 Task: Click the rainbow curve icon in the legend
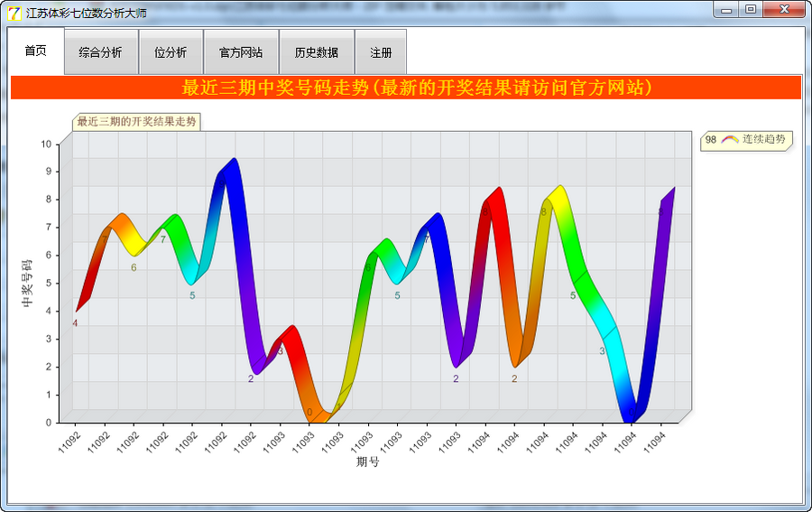[729, 140]
